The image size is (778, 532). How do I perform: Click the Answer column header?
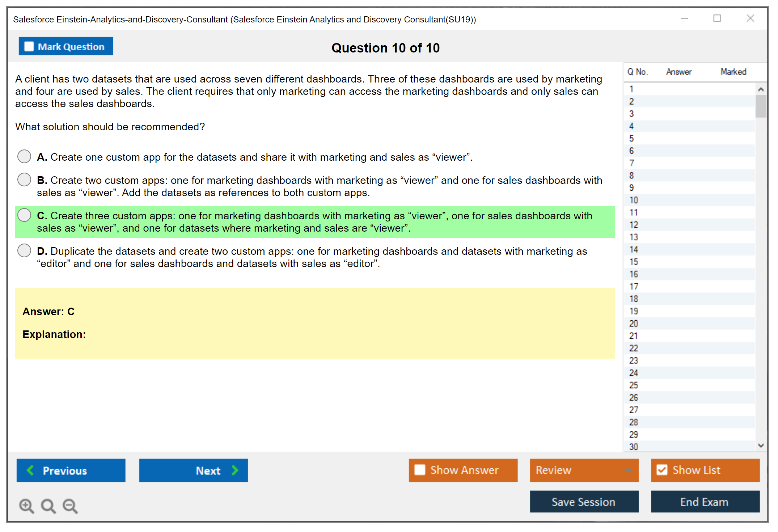pyautogui.click(x=678, y=72)
